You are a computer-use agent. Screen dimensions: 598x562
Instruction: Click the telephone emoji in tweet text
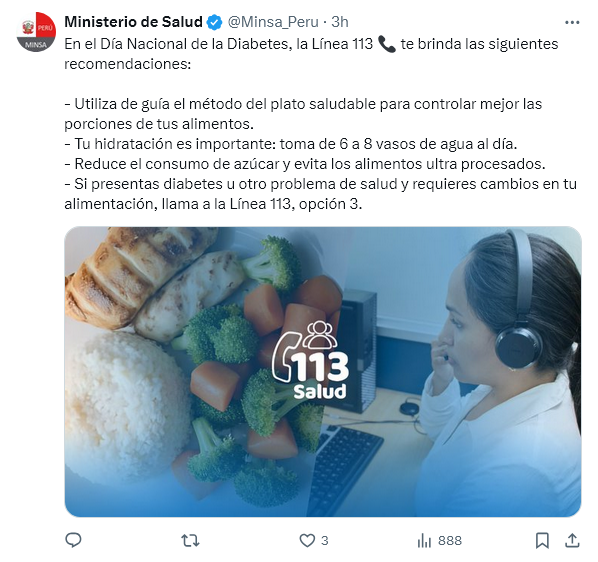(387, 44)
